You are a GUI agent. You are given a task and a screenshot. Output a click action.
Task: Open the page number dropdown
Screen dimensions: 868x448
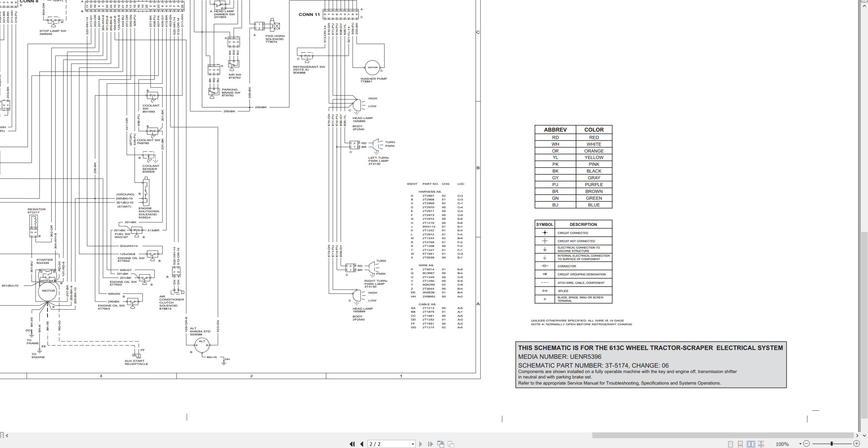pyautogui.click(x=413, y=444)
